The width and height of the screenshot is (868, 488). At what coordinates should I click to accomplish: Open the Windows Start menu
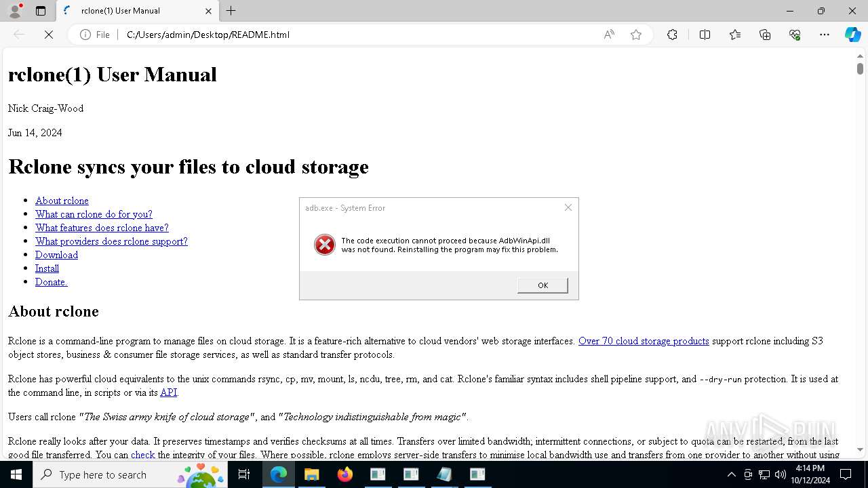point(16,474)
